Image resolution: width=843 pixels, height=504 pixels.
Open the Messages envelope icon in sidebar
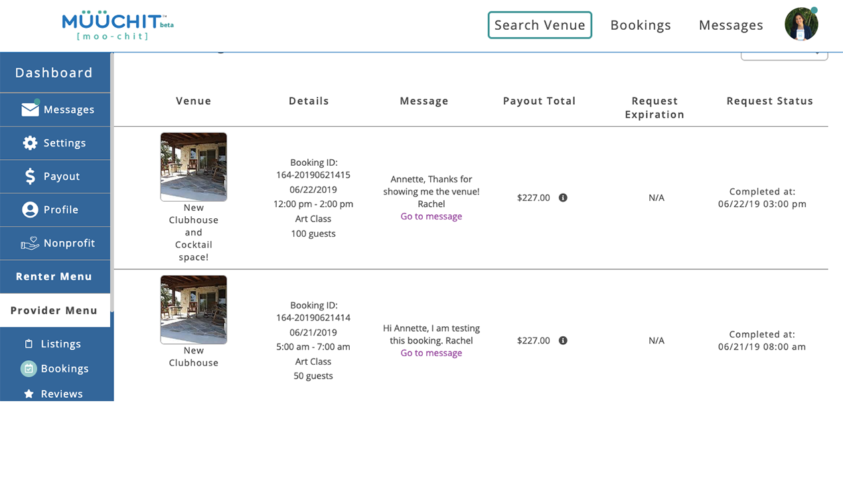31,109
